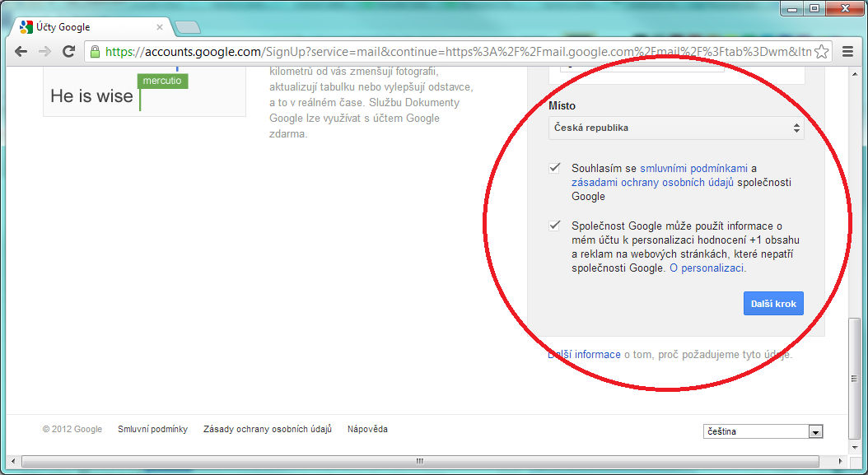This screenshot has width=868, height=475.
Task: Open zásadami ochrany osobních údajů link
Action: [653, 182]
